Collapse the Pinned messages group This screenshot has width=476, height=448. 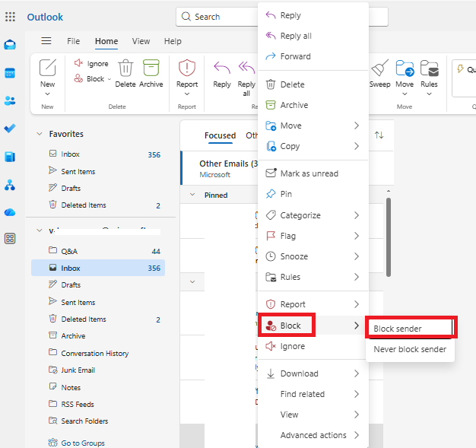(192, 195)
